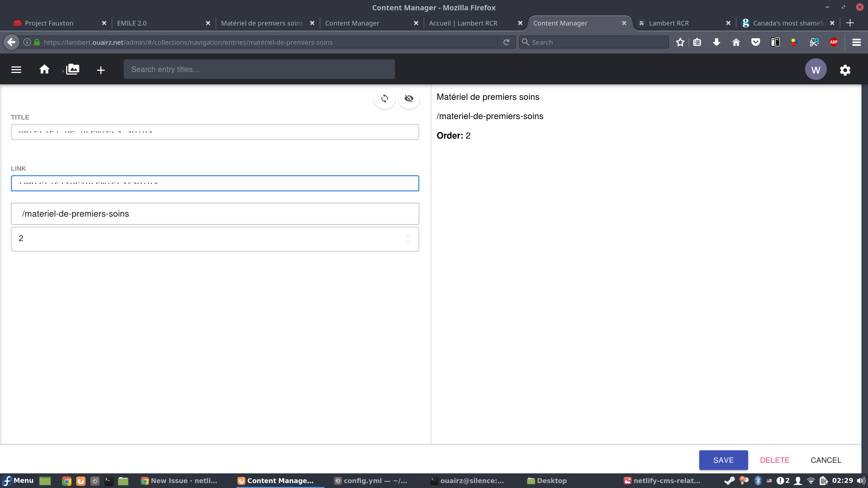This screenshot has width=868, height=488.
Task: Open the media library icon
Action: (x=72, y=69)
